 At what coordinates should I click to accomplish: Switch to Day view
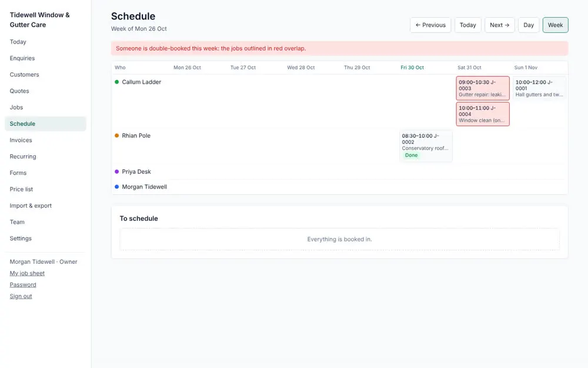tap(529, 25)
